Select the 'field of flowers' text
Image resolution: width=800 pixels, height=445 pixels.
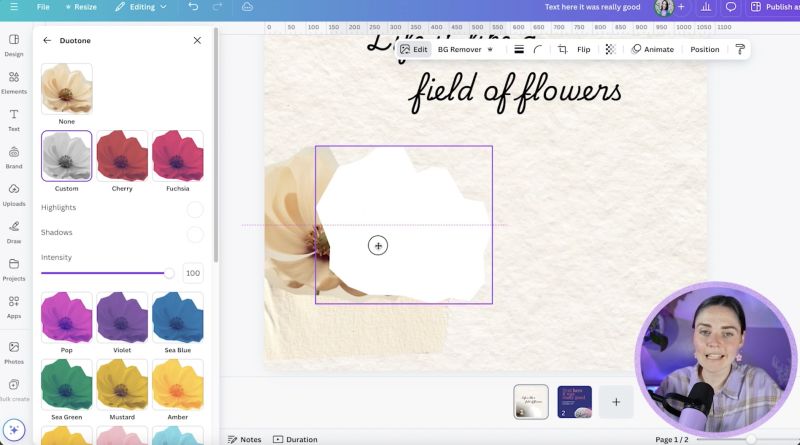(515, 92)
